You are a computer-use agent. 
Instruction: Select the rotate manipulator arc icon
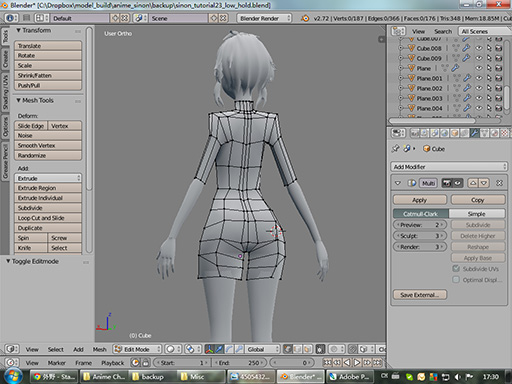click(x=229, y=349)
